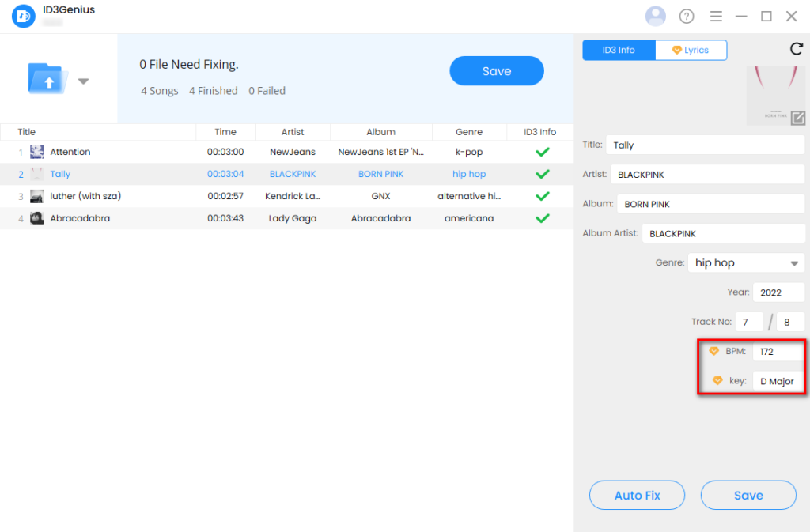Image resolution: width=810 pixels, height=532 pixels.
Task: Click the Year field showing 2022
Action: coord(778,292)
